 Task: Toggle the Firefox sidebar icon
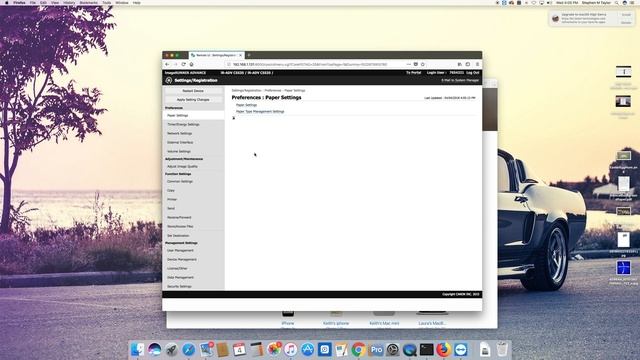click(468, 64)
